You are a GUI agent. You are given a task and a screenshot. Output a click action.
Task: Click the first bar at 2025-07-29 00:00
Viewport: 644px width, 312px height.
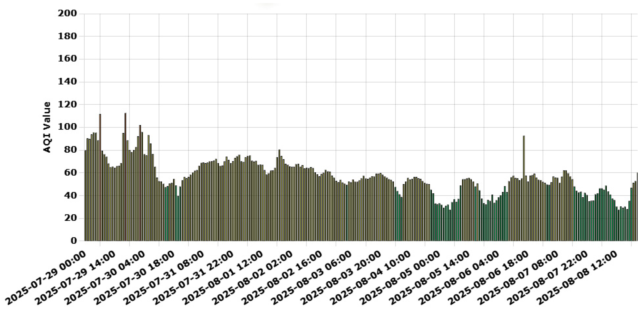point(86,196)
